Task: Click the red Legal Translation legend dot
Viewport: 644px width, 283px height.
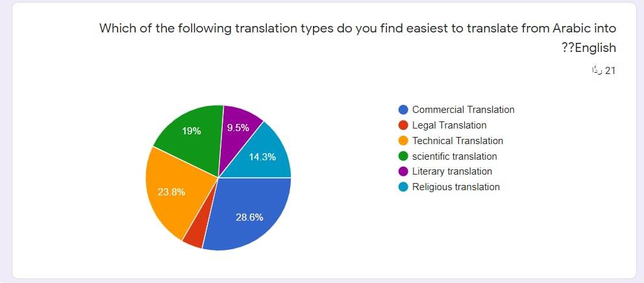Action: coord(403,125)
